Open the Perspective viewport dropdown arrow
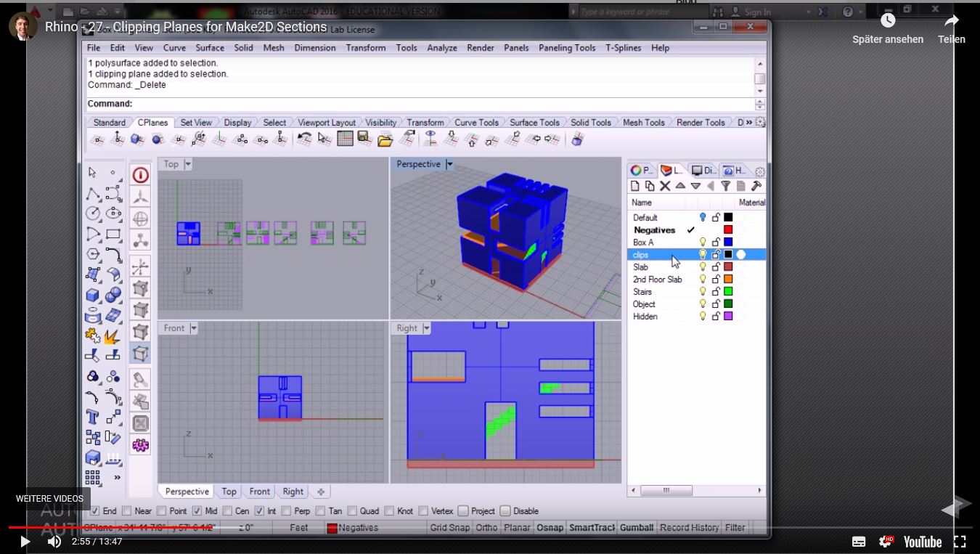This screenshot has width=980, height=554. click(x=449, y=164)
